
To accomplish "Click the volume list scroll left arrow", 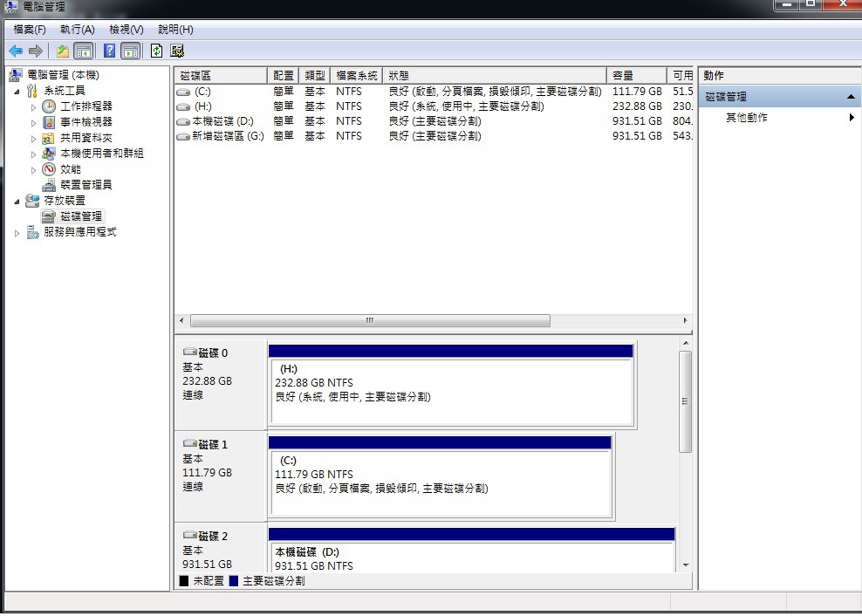I will [x=182, y=320].
